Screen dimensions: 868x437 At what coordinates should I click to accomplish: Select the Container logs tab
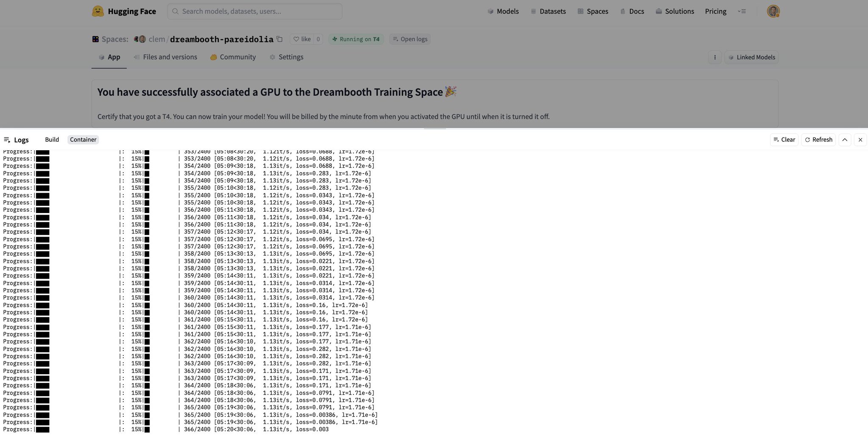click(x=83, y=140)
